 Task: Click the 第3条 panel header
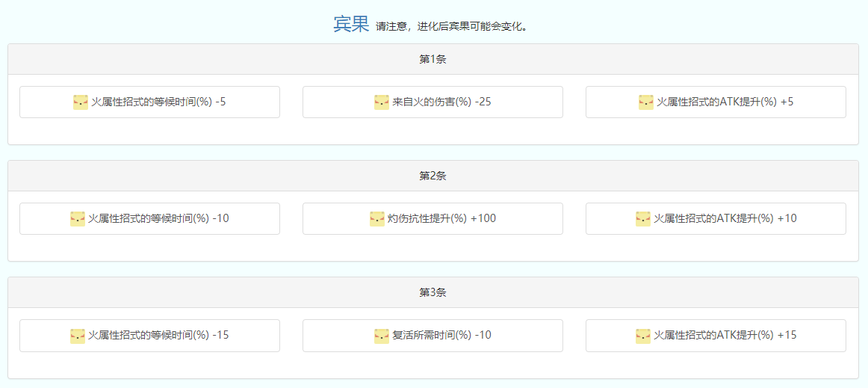[433, 292]
